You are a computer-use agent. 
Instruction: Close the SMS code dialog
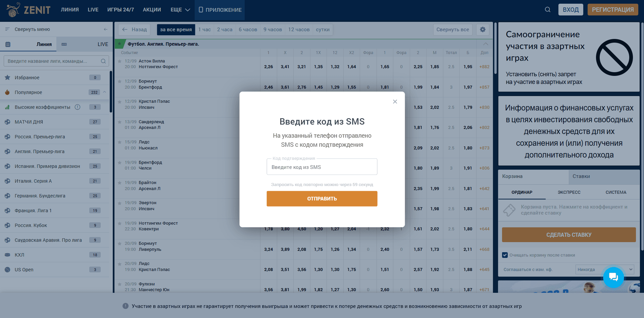click(395, 102)
